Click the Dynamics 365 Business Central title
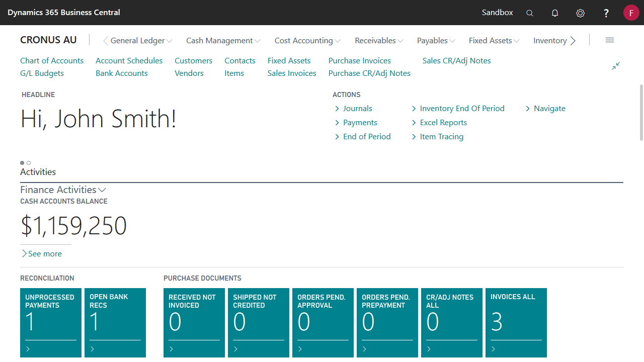The height and width of the screenshot is (362, 644). pos(64,13)
